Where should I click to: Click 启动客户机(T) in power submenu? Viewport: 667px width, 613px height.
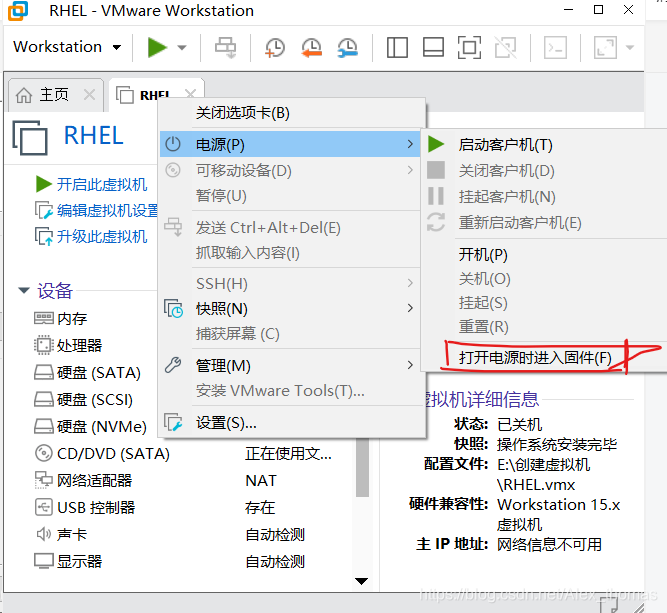505,145
